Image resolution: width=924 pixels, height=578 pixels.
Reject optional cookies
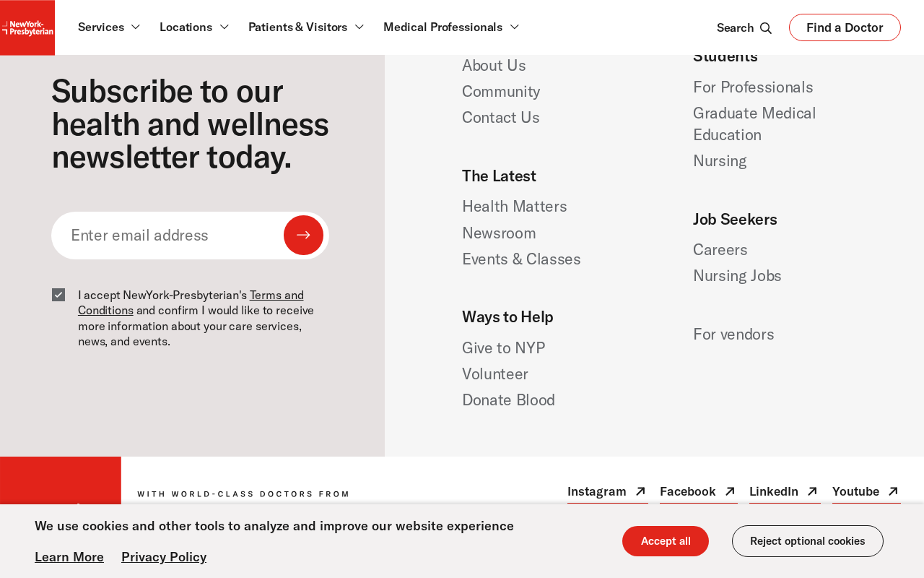[808, 541]
